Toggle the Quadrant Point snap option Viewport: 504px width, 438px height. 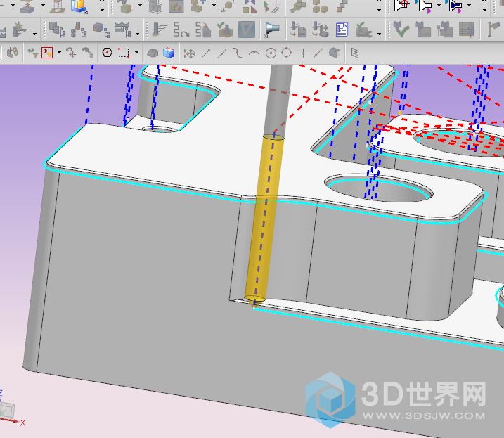coord(287,53)
